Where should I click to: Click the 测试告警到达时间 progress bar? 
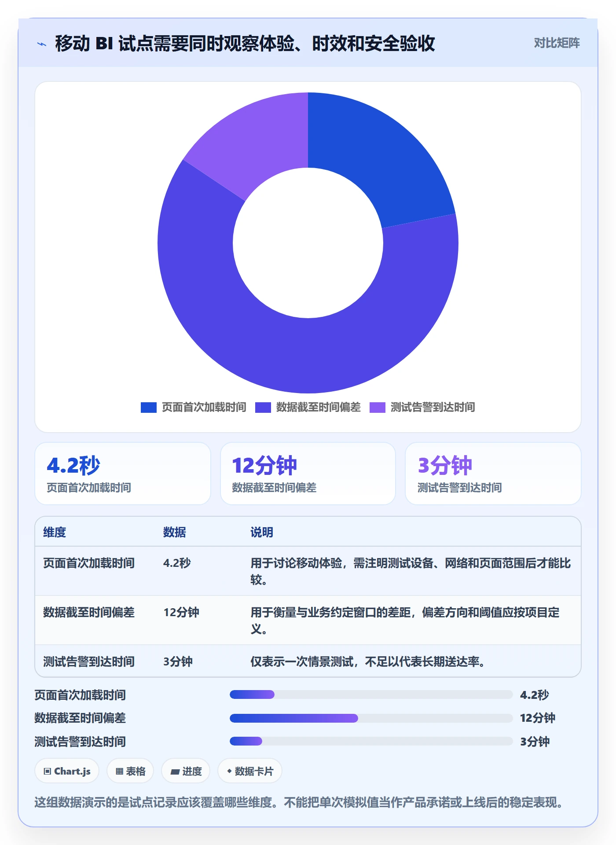(x=371, y=741)
